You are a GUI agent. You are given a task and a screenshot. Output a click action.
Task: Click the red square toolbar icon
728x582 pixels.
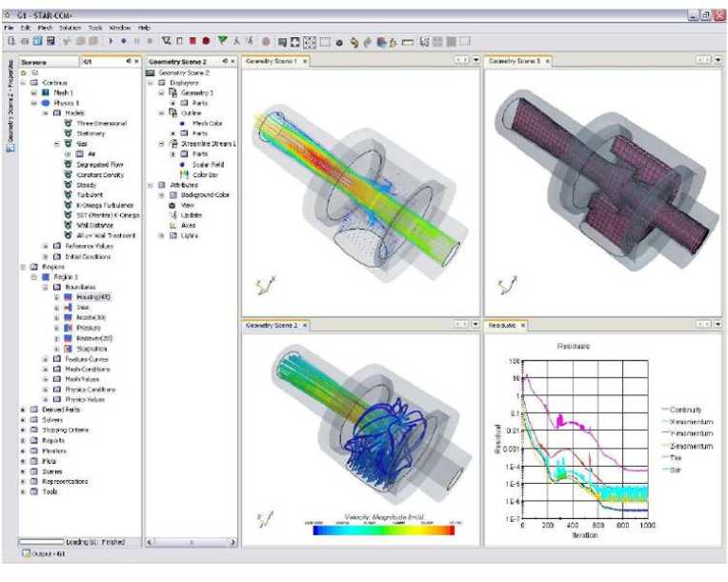[x=192, y=41]
